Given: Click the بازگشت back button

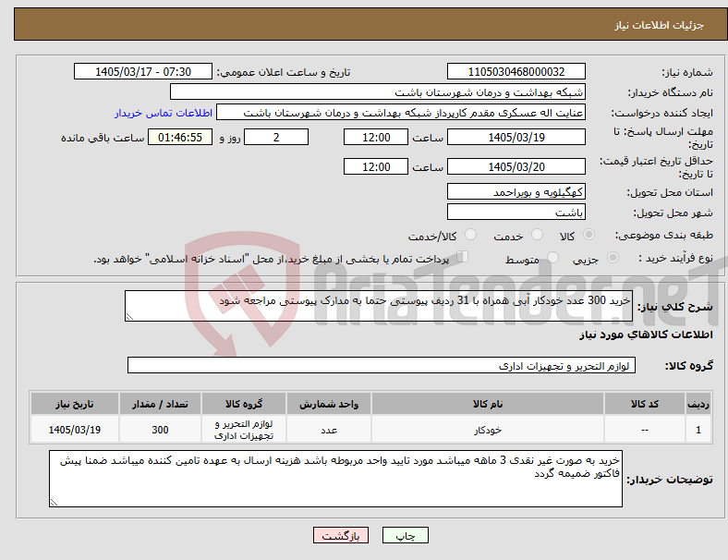Looking at the screenshot, I should click(341, 535).
